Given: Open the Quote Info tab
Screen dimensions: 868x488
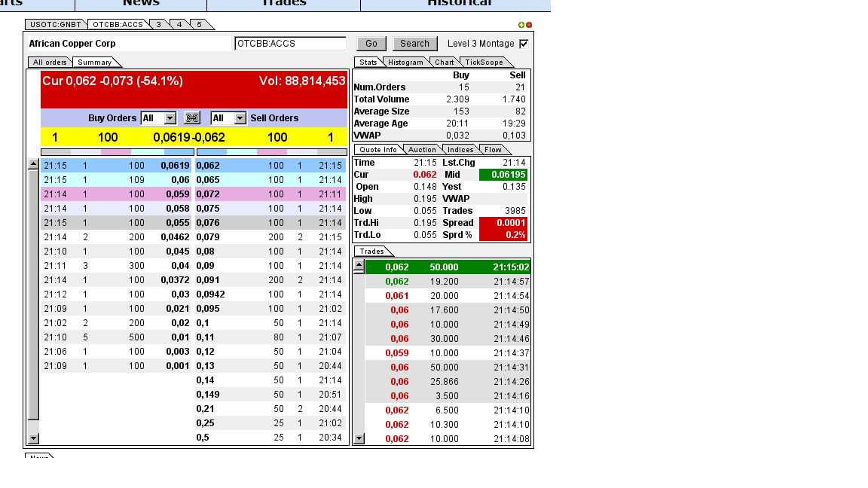Looking at the screenshot, I should pos(378,149).
